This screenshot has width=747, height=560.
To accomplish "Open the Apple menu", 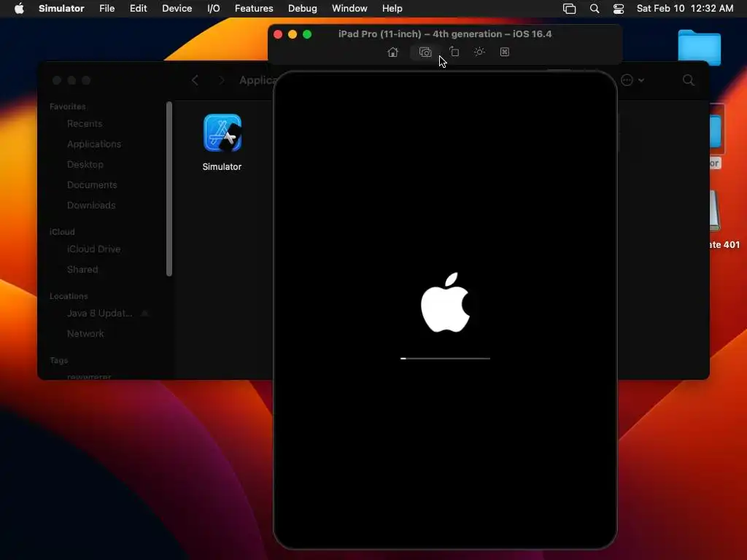I will pos(19,9).
